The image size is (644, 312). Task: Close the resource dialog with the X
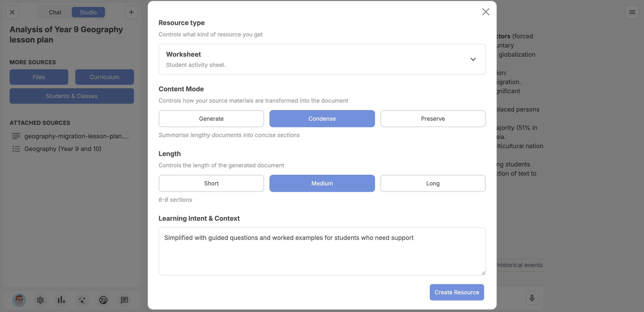pyautogui.click(x=485, y=12)
